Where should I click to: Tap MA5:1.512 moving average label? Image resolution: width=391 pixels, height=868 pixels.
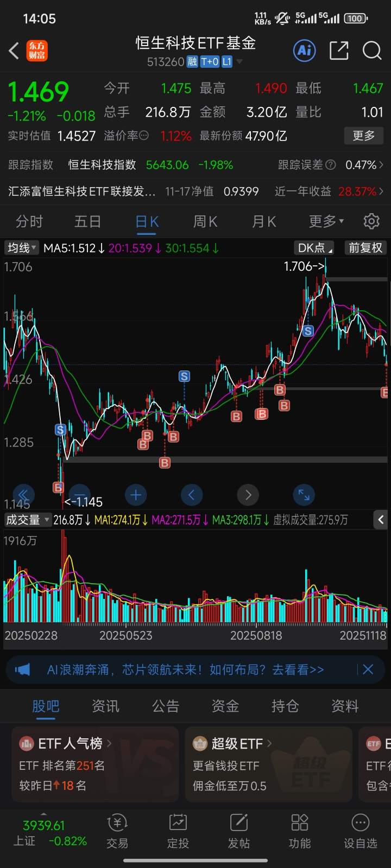[74, 248]
